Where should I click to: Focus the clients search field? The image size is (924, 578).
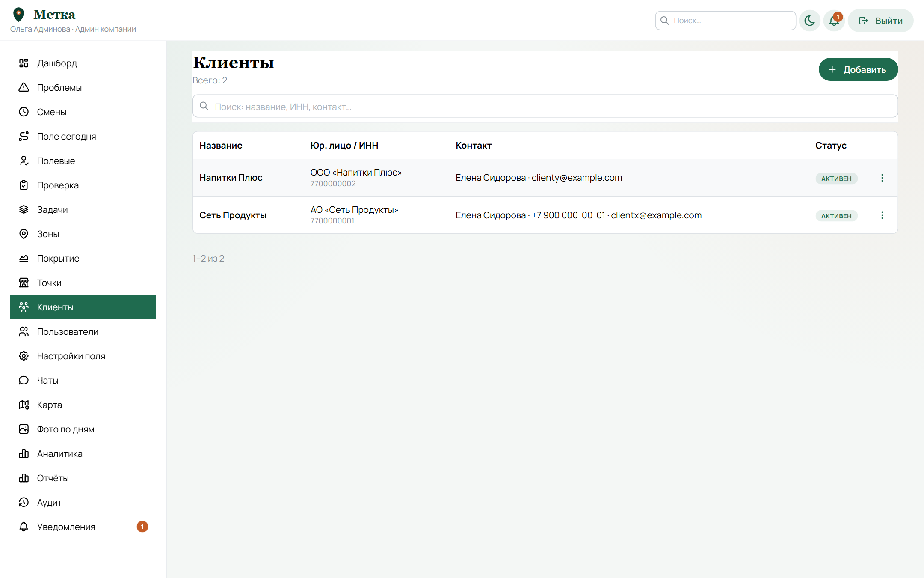click(545, 106)
